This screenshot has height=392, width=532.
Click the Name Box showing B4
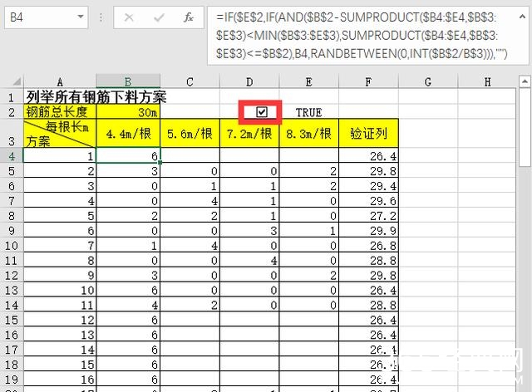click(x=40, y=17)
